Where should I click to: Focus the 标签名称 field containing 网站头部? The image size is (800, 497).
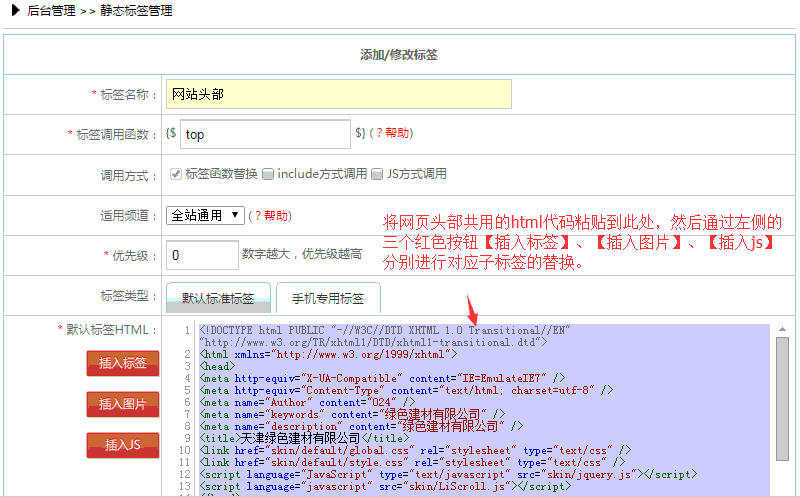338,94
